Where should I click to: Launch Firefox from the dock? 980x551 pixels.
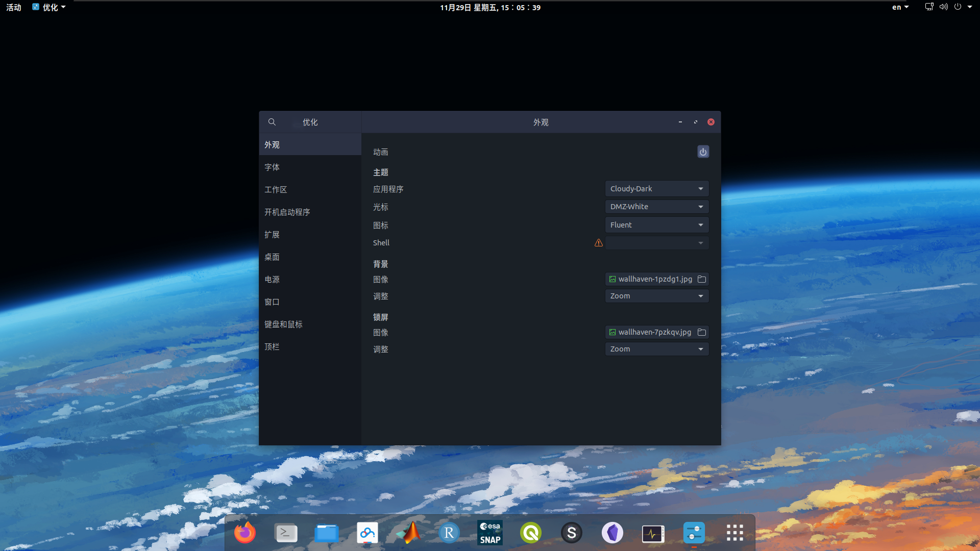[x=245, y=533]
